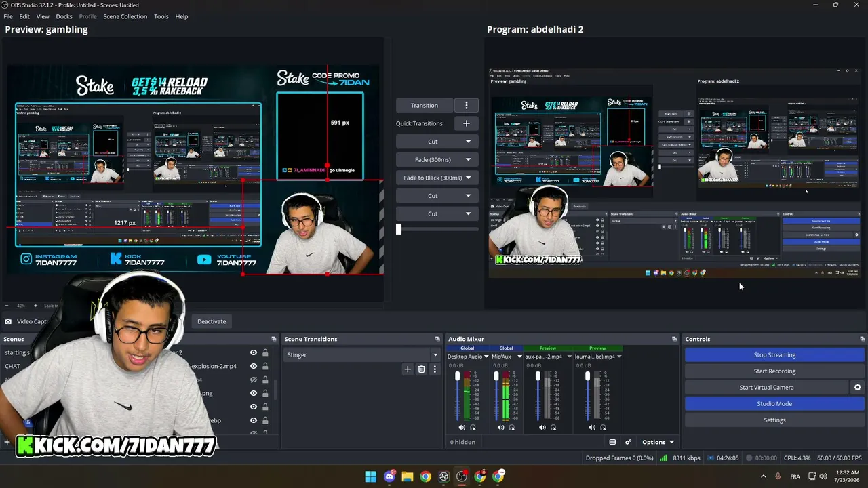
Task: Toggle Studio Mode off
Action: coord(774,404)
